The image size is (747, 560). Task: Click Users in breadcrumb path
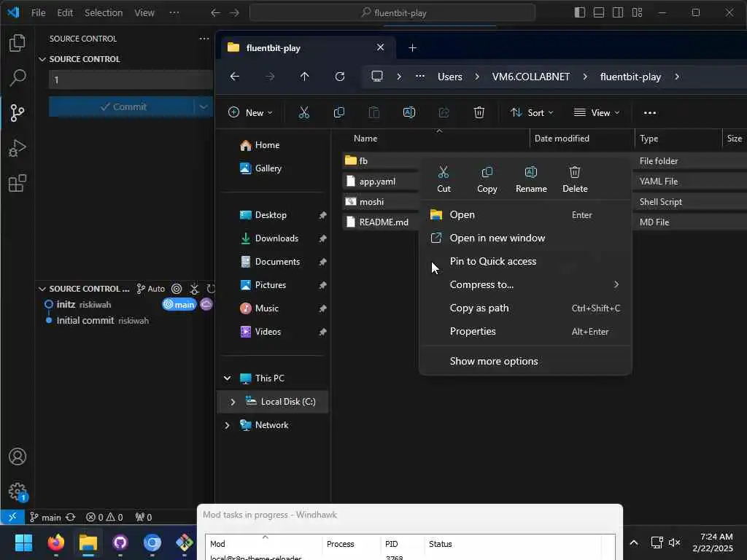click(449, 77)
